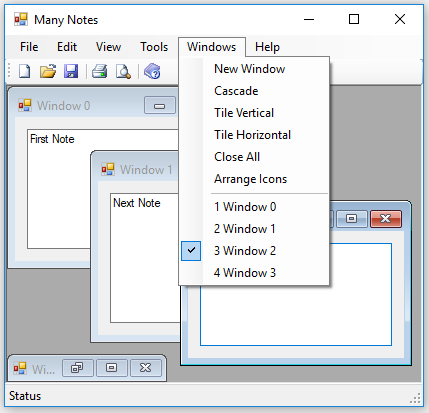The height and width of the screenshot is (413, 429).
Task: Click the New document toolbar icon
Action: [x=25, y=71]
